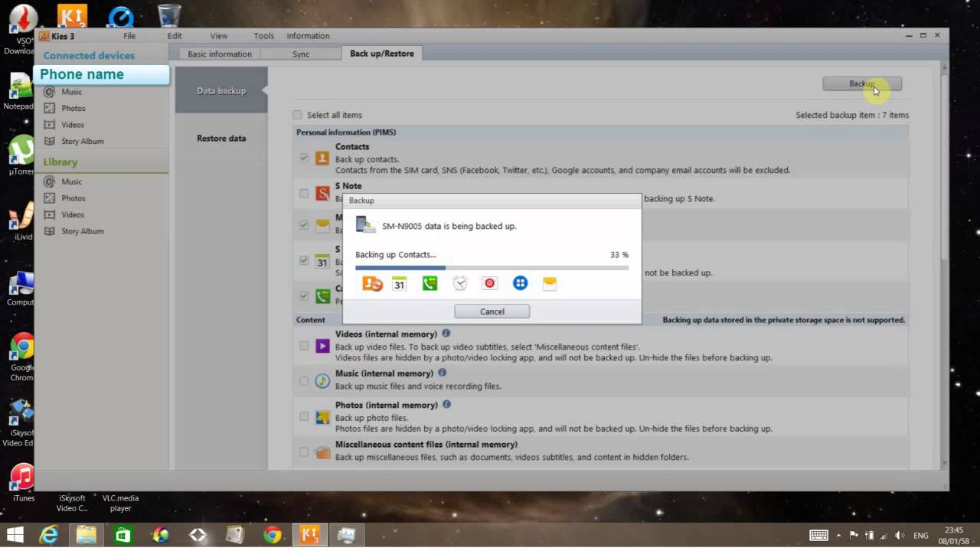The height and width of the screenshot is (551, 980).
Task: Check the Videos (internal memory) checkbox
Action: point(304,346)
